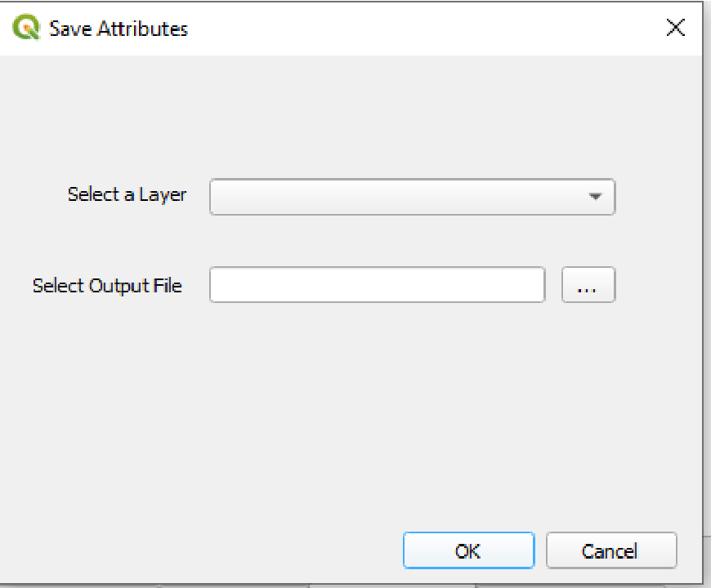
Task: Browse for output file with the ellipsis button
Action: [x=588, y=285]
